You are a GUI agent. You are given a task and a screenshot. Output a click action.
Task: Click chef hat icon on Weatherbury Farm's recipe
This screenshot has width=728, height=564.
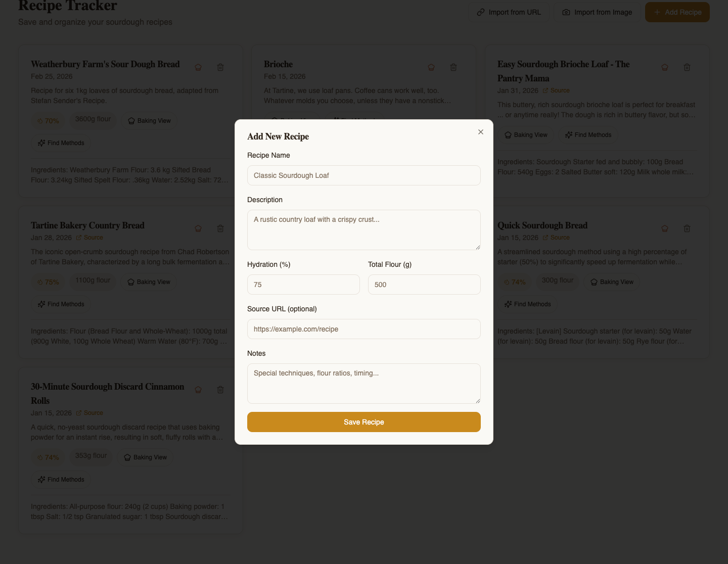click(198, 67)
